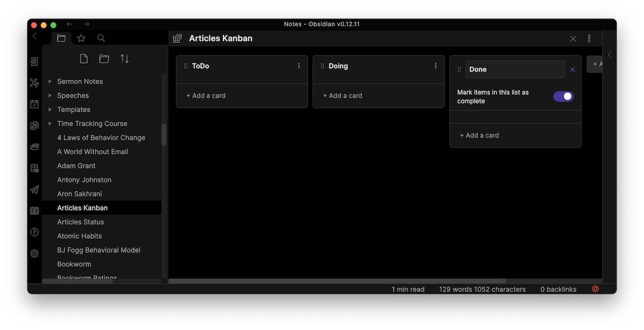Image resolution: width=644 pixels, height=330 pixels.
Task: Click the 129 words 1052 characters status
Action: pos(482,289)
